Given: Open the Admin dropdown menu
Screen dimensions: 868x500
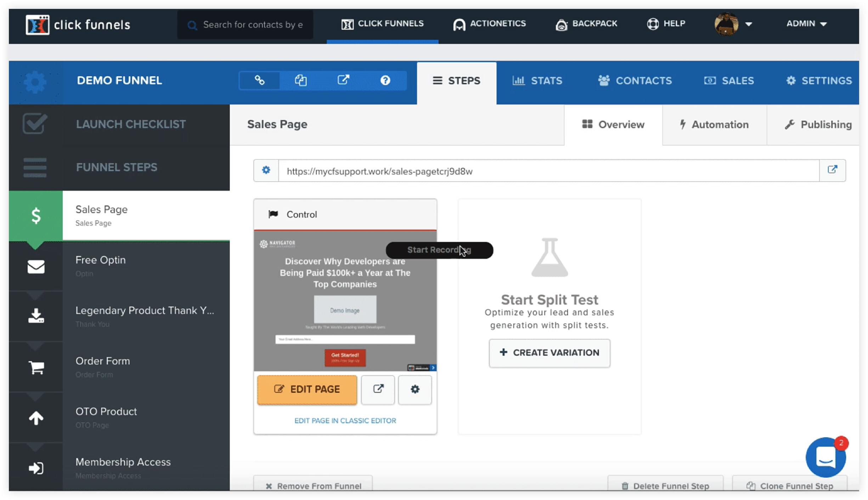Looking at the screenshot, I should pos(806,24).
